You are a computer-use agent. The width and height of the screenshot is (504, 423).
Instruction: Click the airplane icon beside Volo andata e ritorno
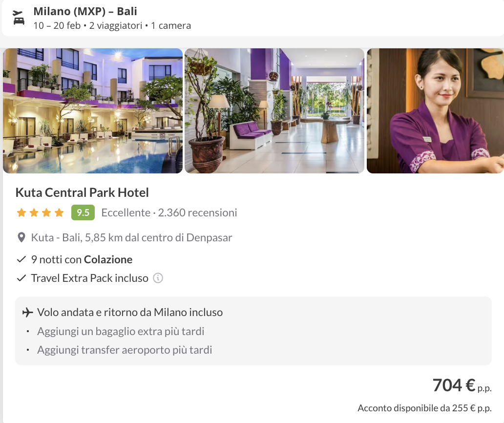coord(28,312)
